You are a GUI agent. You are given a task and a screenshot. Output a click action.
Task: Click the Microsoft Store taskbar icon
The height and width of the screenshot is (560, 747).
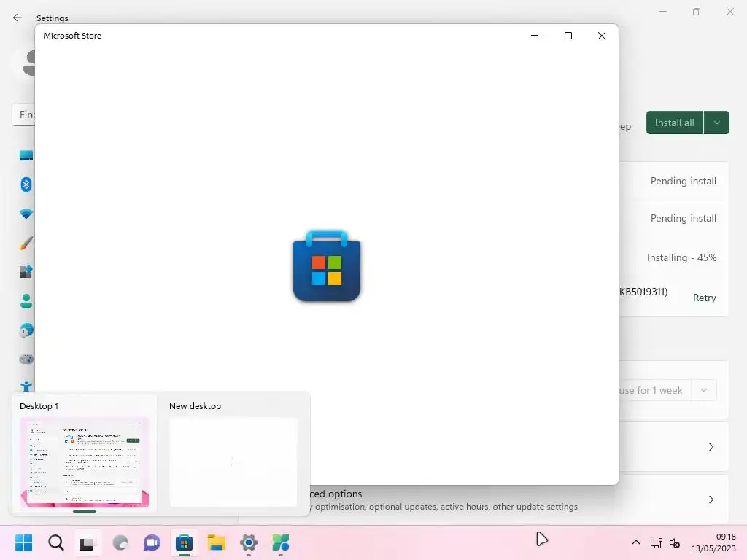coord(184,542)
